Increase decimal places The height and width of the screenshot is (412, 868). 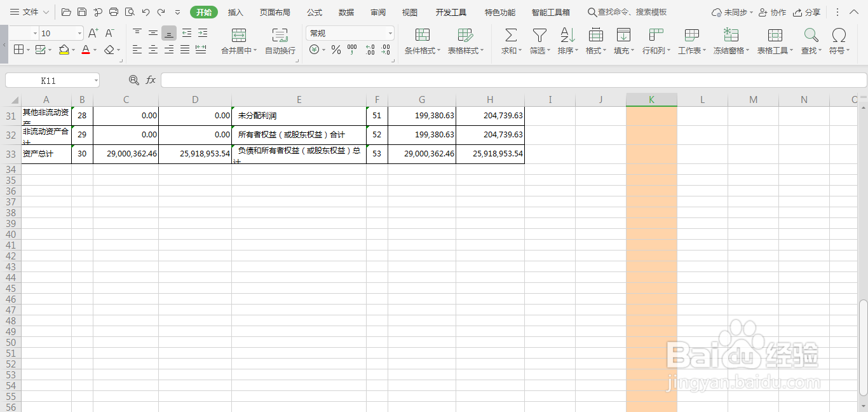point(370,50)
